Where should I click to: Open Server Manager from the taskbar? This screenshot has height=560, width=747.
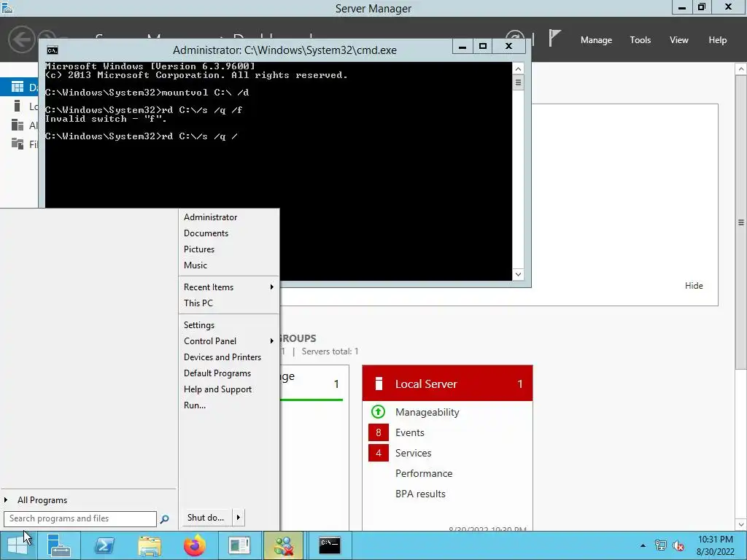[x=58, y=545]
